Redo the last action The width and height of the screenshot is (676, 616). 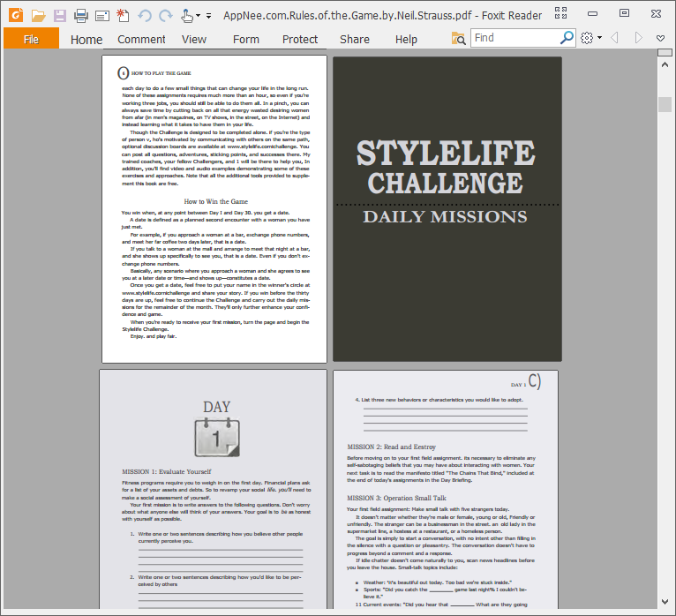pos(166,16)
